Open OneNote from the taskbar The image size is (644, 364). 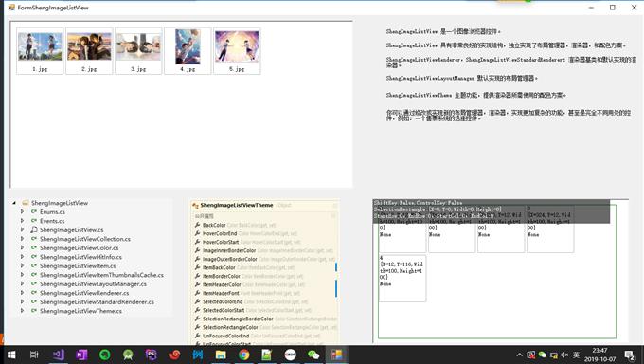pyautogui.click(x=81, y=355)
